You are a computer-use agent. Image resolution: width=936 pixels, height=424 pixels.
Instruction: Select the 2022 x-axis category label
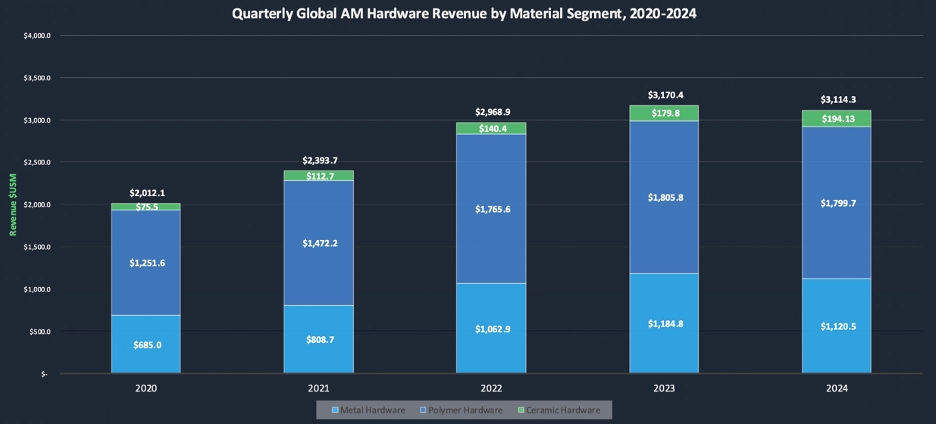coord(491,387)
